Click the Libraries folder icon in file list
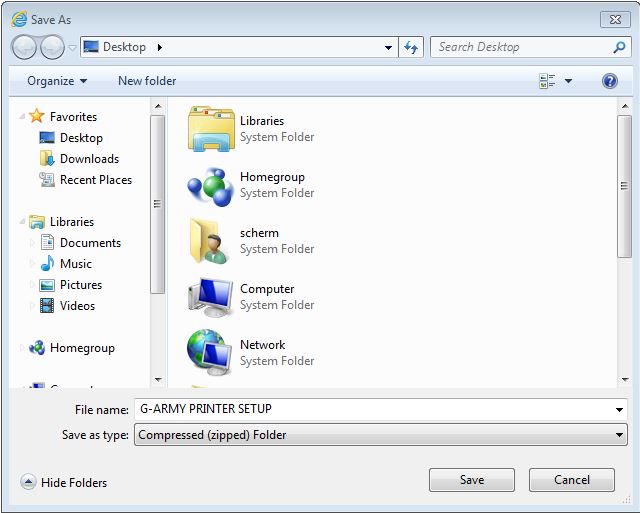Image resolution: width=640 pixels, height=513 pixels. coord(211,129)
